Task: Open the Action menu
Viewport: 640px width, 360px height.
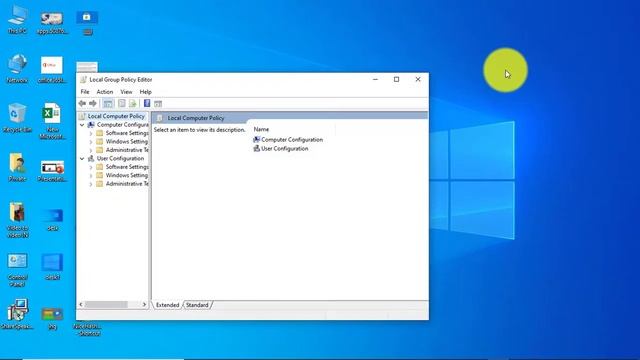Action: [104, 92]
